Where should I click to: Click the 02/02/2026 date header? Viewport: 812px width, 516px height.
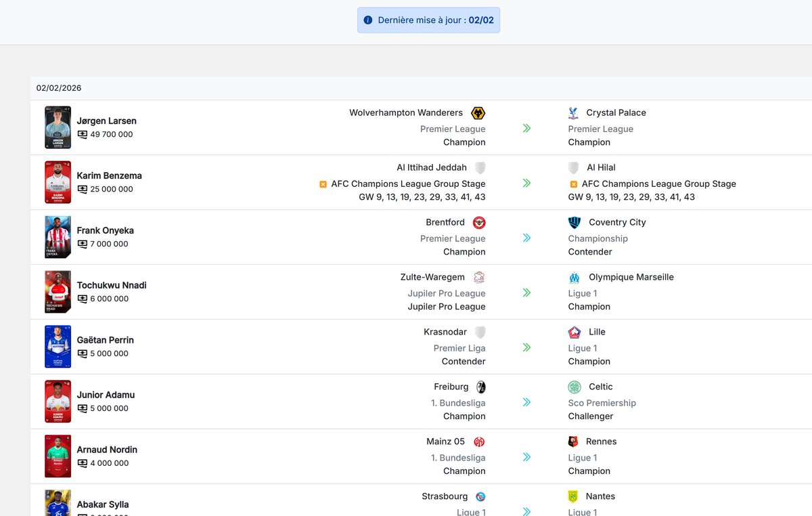coord(59,88)
